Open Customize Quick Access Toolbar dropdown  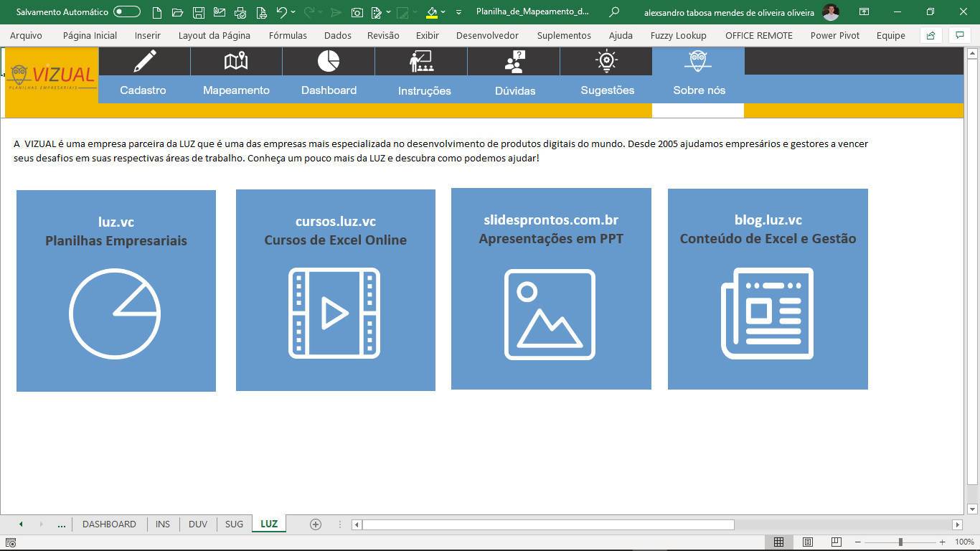[x=459, y=12]
